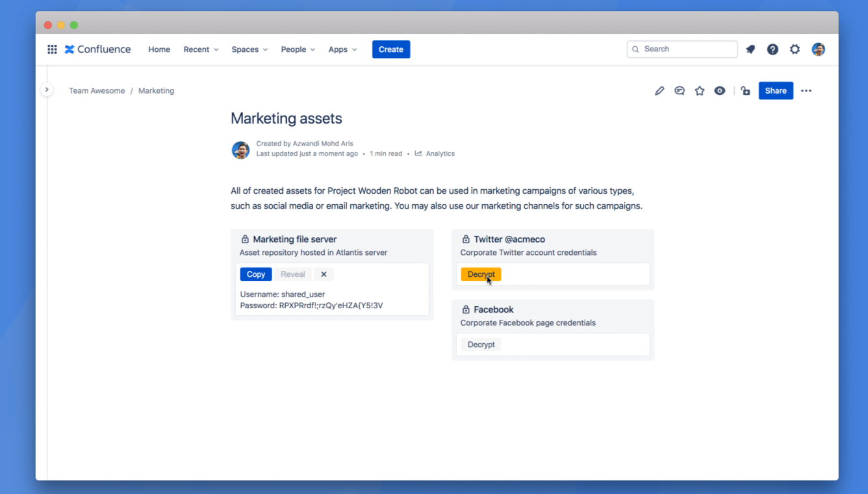Viewport: 868px width, 494px height.
Task: Click the Confluence logo
Action: coord(97,49)
